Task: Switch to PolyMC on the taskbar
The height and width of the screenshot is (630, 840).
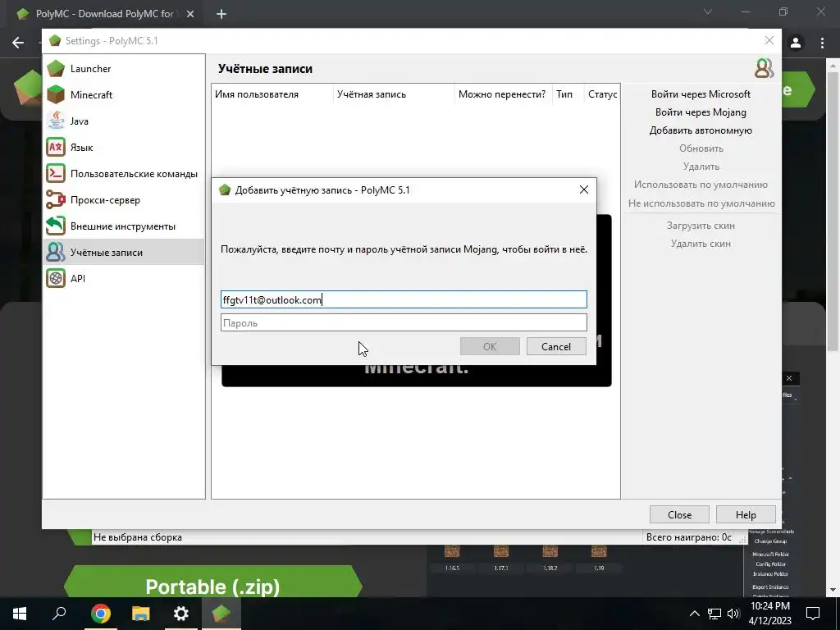Action: (221, 614)
